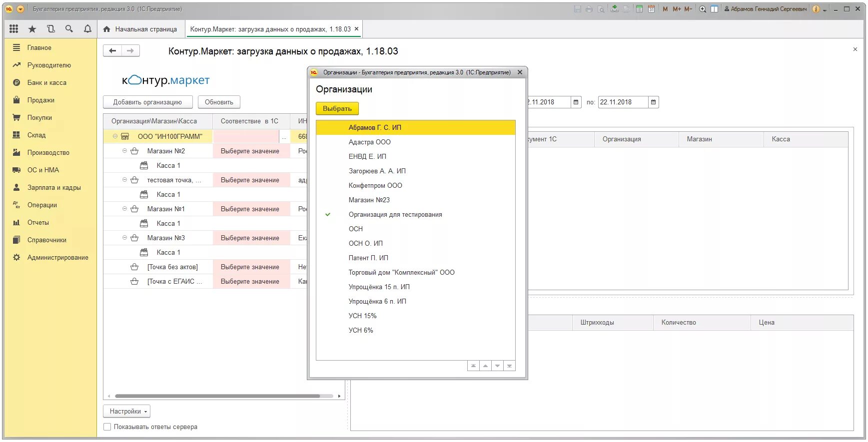Collapse the тестовая точка node

point(124,180)
